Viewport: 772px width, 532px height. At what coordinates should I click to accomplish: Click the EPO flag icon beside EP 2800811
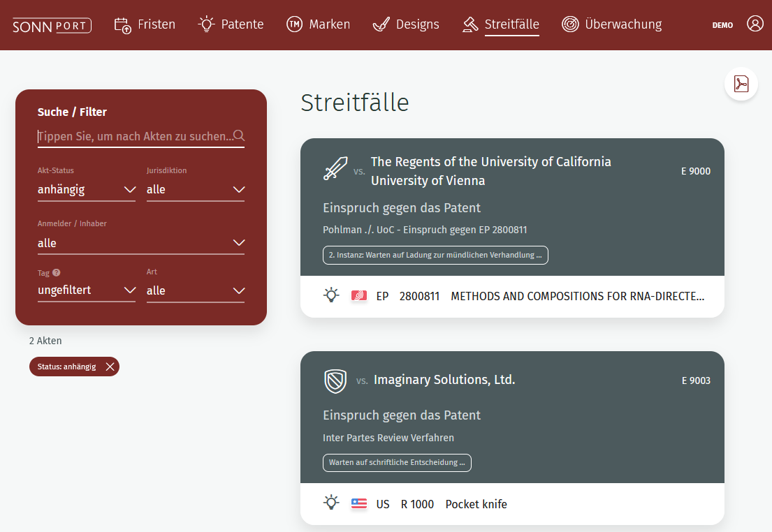coord(359,296)
